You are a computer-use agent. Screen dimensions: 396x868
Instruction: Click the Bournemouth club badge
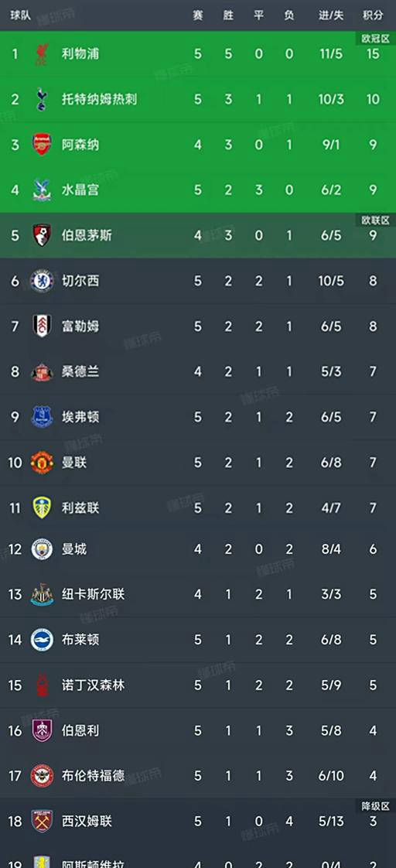[x=42, y=235]
